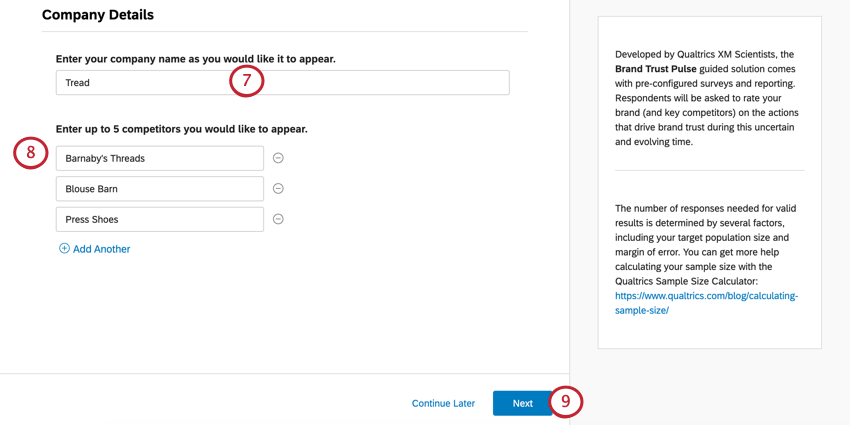Click the plus icon beside Add Another
This screenshot has height=425, width=850.
(x=64, y=249)
